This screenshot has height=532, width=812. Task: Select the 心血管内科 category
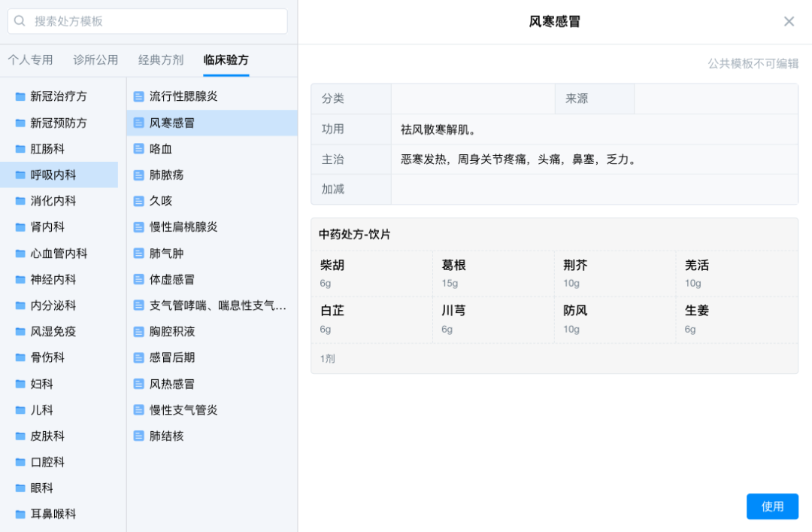(x=59, y=254)
